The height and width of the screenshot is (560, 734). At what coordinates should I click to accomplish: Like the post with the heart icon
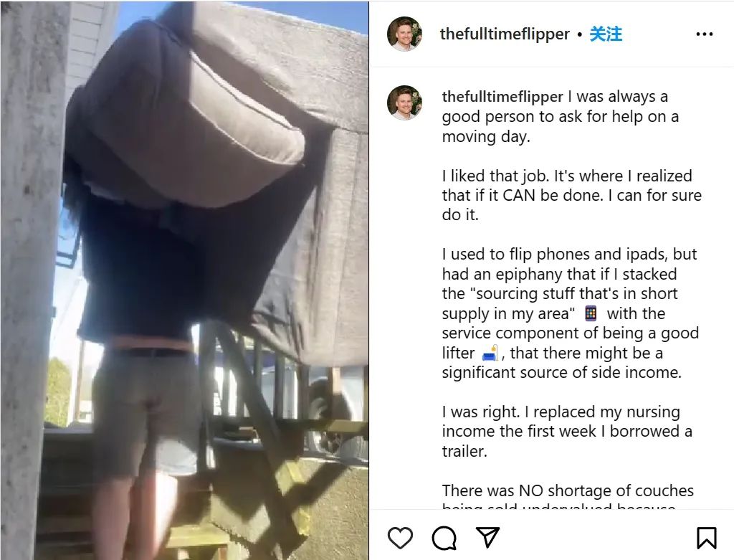tap(400, 538)
